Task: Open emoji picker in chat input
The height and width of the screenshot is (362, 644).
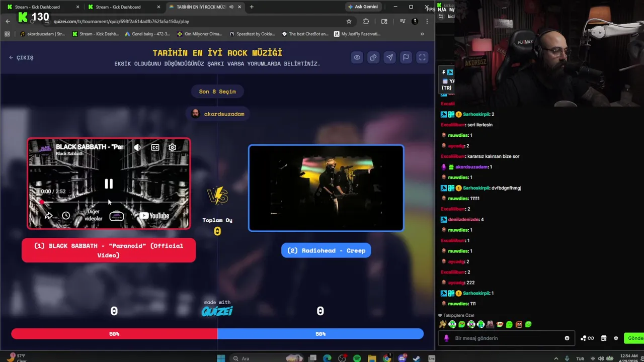Action: pyautogui.click(x=567, y=338)
